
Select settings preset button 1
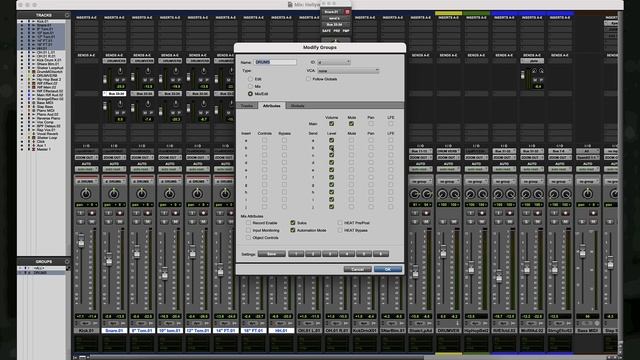click(296, 254)
